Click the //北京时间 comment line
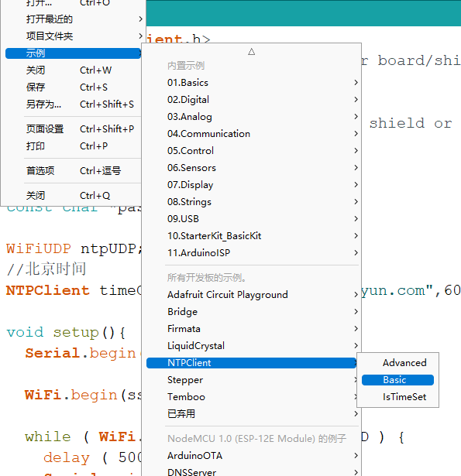This screenshot has width=461, height=476. pyautogui.click(x=46, y=269)
